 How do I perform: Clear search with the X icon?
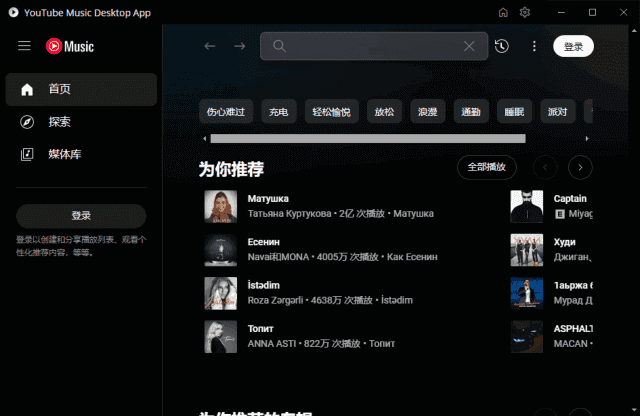pyautogui.click(x=469, y=46)
